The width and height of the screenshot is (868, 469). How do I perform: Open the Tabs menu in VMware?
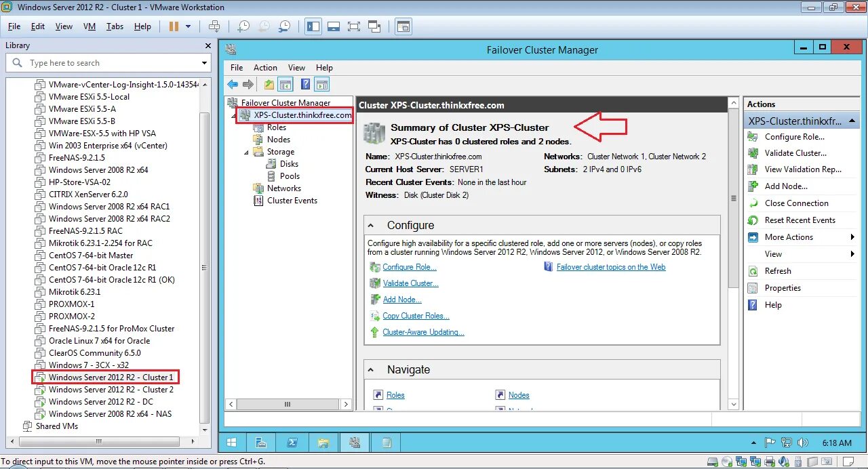[x=115, y=26]
